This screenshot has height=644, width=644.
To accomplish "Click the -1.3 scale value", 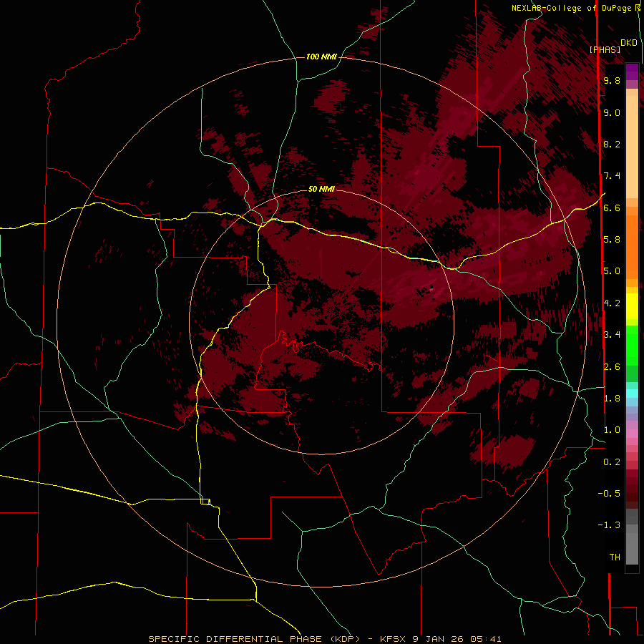I will pyautogui.click(x=609, y=525).
